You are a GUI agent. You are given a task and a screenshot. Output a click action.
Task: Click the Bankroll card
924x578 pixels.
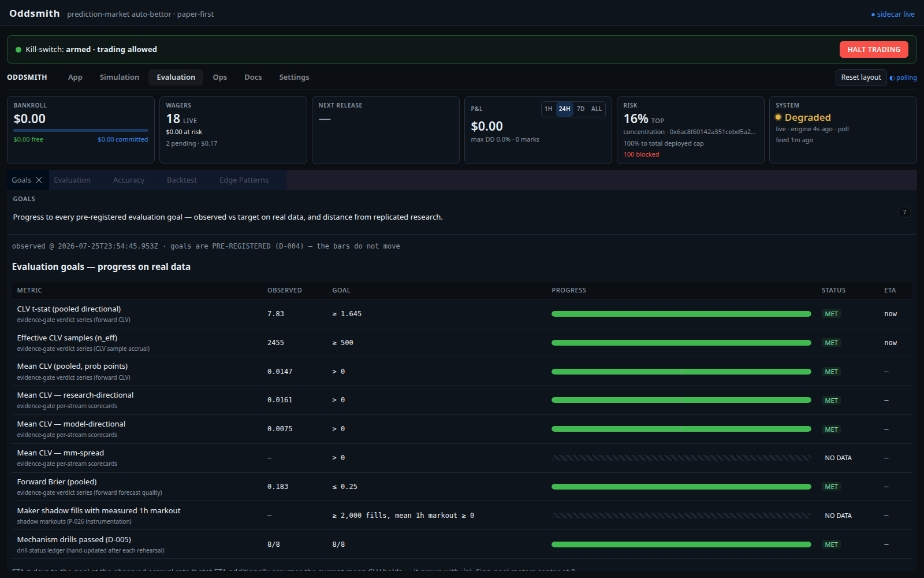[81, 130]
